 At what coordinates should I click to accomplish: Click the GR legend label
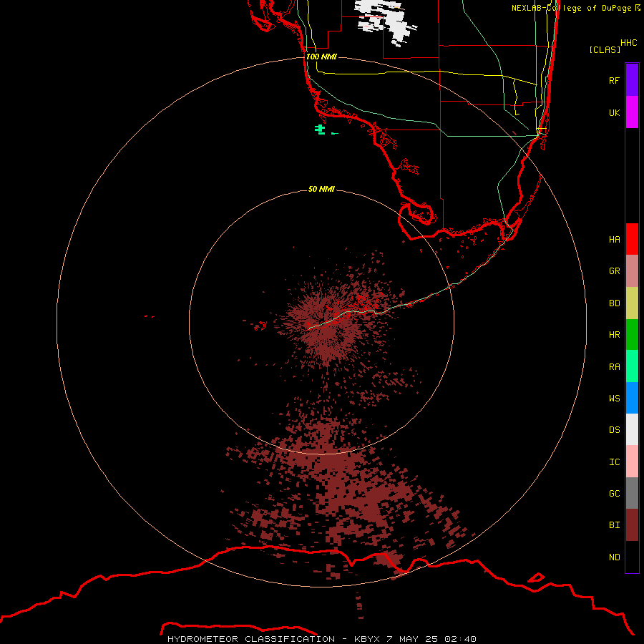614,271
